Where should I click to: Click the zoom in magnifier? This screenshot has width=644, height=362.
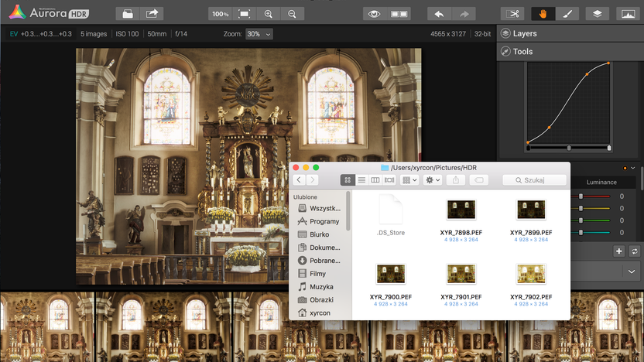268,14
